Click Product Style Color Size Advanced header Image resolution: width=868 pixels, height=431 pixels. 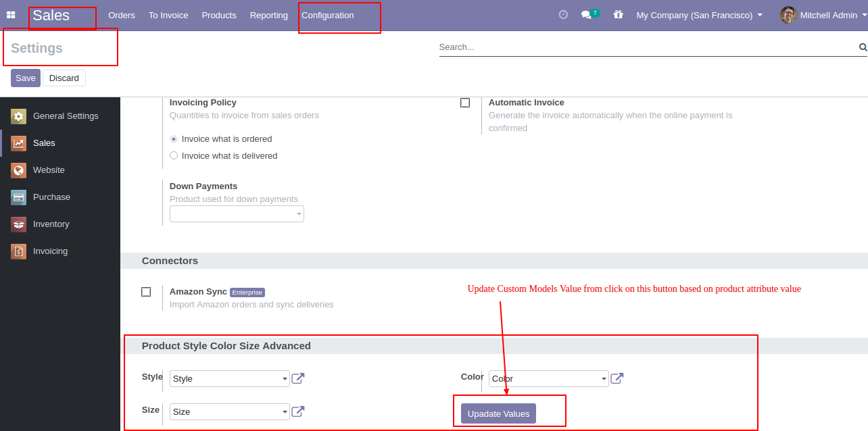[x=226, y=346]
